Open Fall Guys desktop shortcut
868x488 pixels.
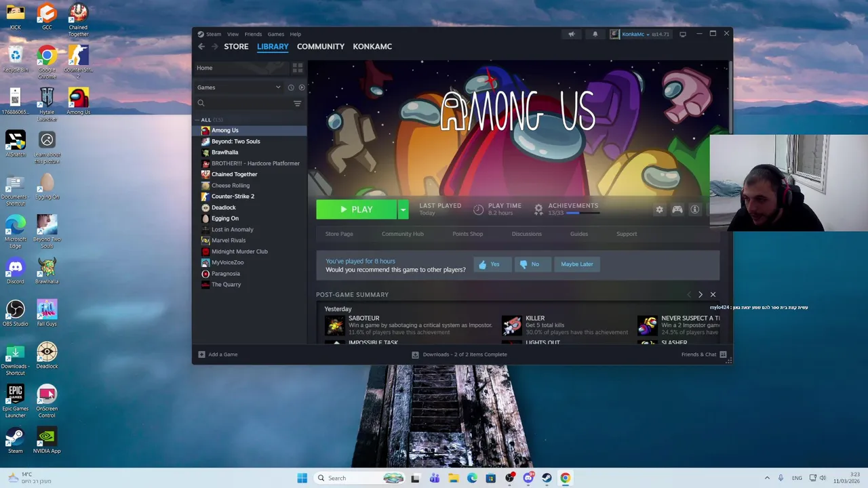click(x=47, y=313)
